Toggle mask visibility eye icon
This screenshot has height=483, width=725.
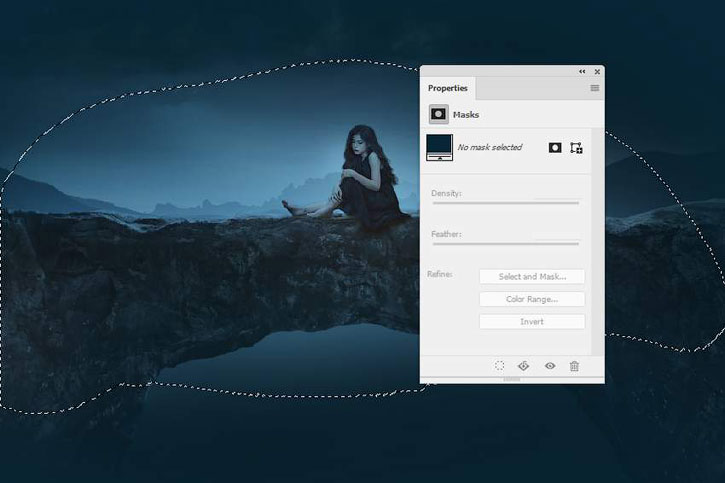click(x=550, y=366)
